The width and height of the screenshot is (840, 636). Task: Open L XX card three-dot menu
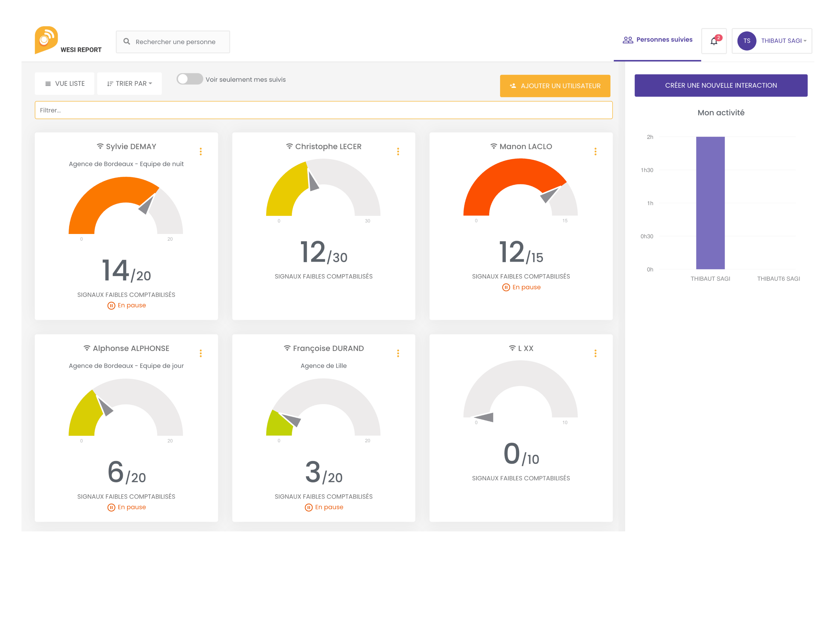pyautogui.click(x=595, y=353)
